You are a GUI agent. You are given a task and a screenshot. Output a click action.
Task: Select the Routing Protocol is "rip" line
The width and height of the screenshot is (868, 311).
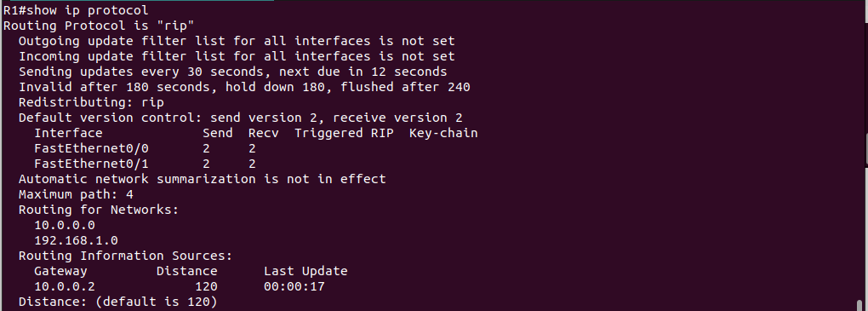99,26
